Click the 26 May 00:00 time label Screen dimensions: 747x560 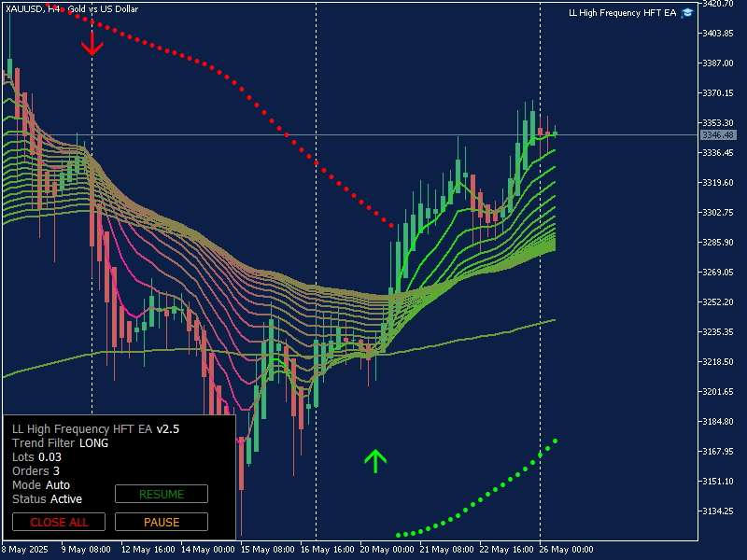coord(566,549)
